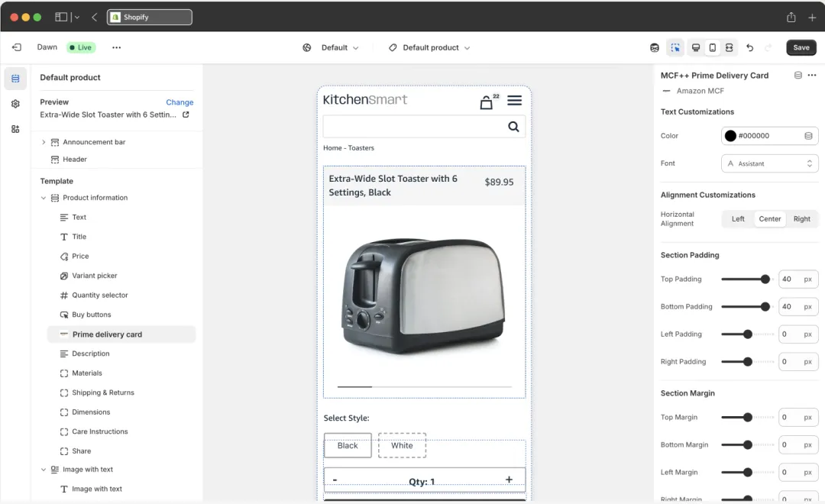Open the preview product in new tab icon
Image resolution: width=825 pixels, height=504 pixels.
pyautogui.click(x=186, y=115)
